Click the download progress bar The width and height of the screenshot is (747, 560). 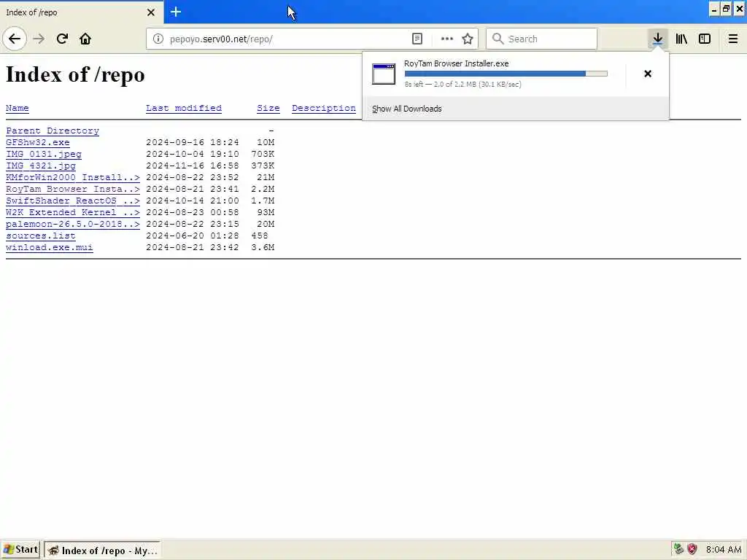click(506, 74)
